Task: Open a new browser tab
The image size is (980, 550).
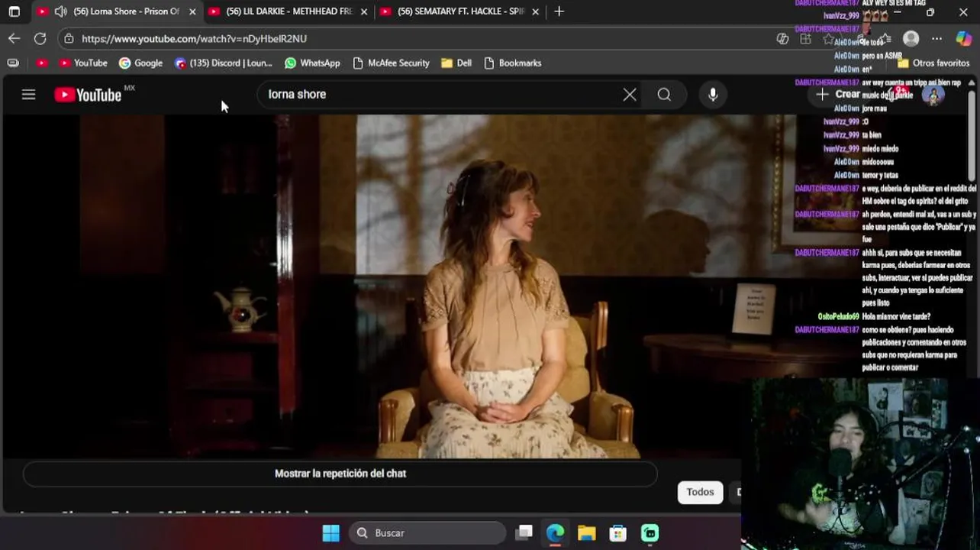Action: pyautogui.click(x=559, y=11)
